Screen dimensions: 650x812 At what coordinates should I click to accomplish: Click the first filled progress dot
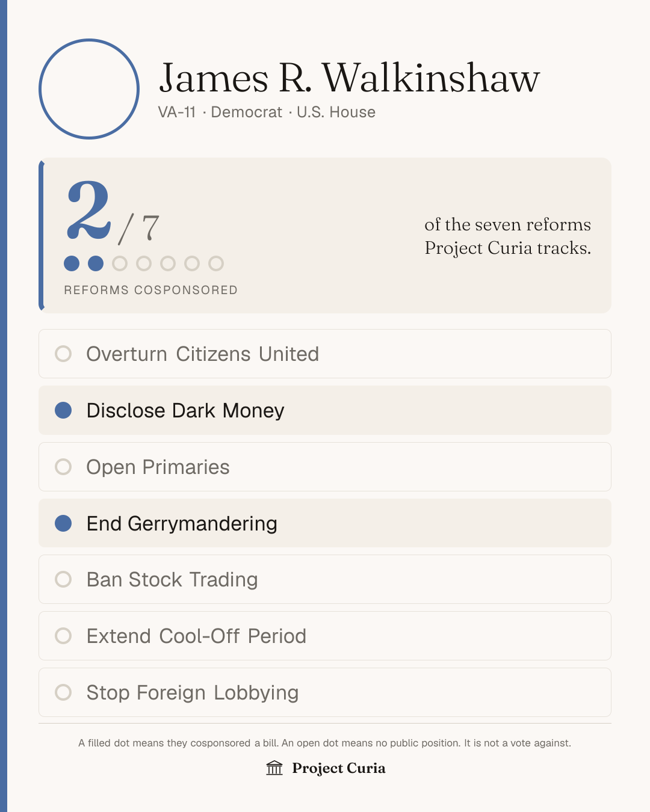click(x=72, y=263)
